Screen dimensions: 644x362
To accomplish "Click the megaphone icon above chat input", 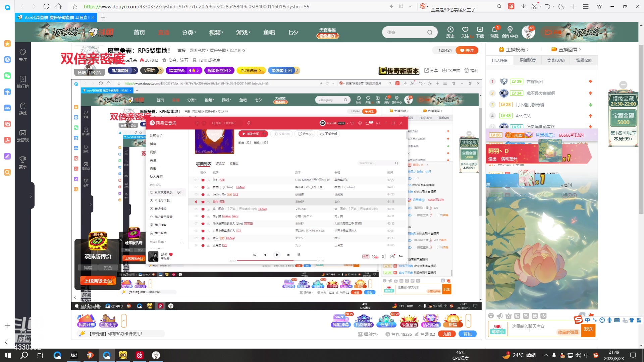I will tap(500, 316).
